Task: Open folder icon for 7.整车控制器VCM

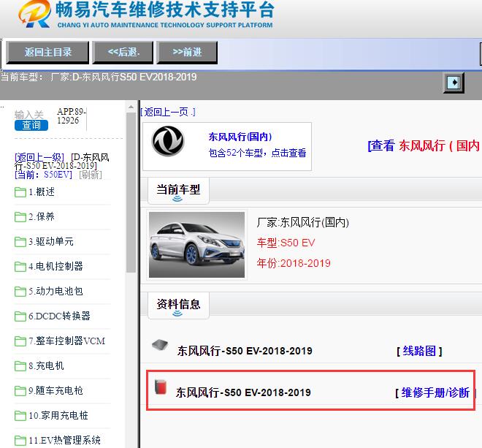Action: tap(20, 341)
